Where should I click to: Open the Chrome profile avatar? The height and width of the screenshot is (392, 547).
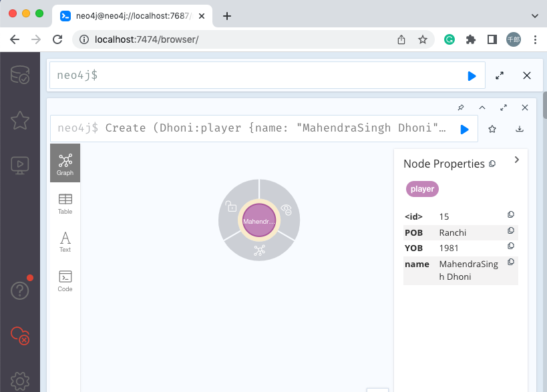(x=514, y=39)
